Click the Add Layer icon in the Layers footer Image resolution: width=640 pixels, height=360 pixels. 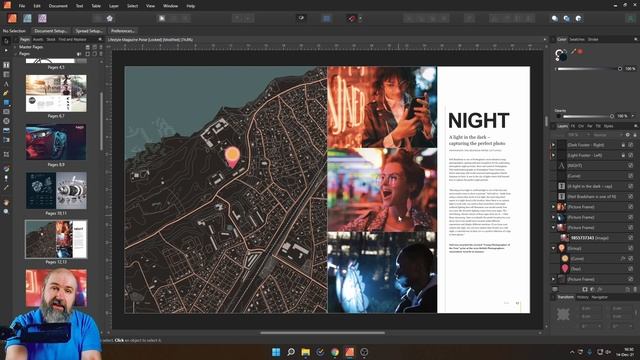[x=627, y=289]
